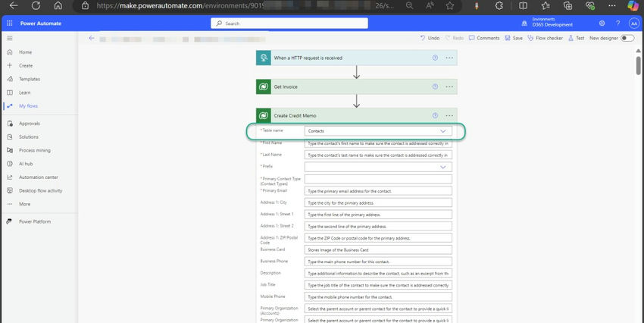Click the Mobile Phone field
The width and height of the screenshot is (644, 323).
pyautogui.click(x=378, y=296)
